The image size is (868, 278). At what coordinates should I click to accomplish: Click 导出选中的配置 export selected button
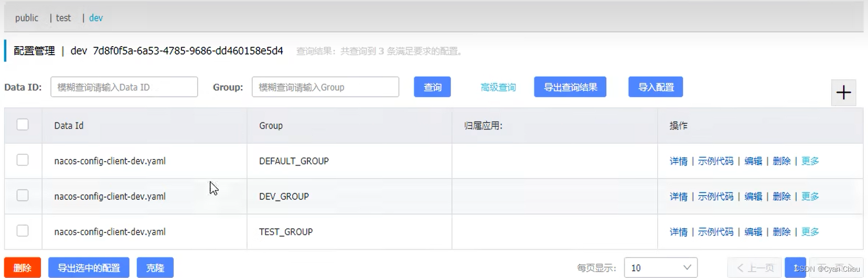pos(89,268)
